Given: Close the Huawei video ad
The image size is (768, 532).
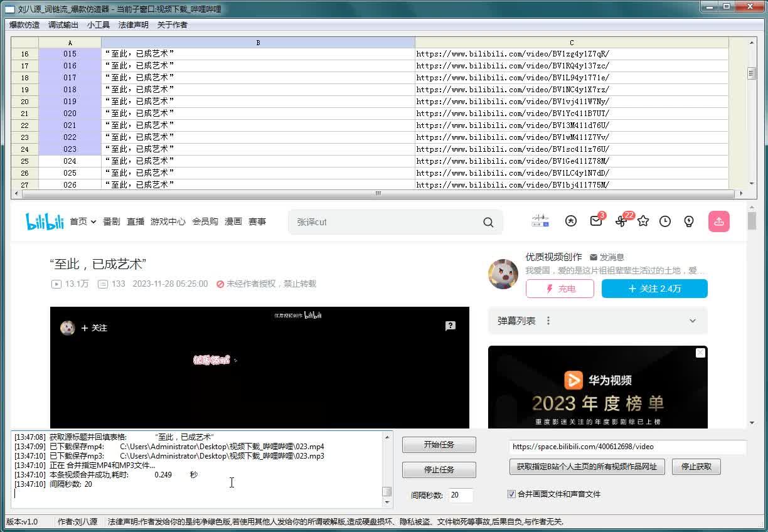Looking at the screenshot, I should (x=700, y=353).
